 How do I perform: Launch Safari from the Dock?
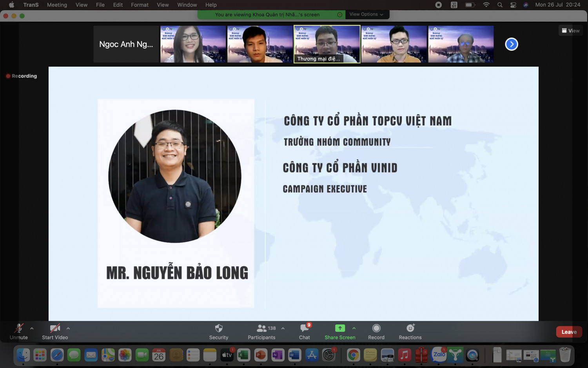57,355
